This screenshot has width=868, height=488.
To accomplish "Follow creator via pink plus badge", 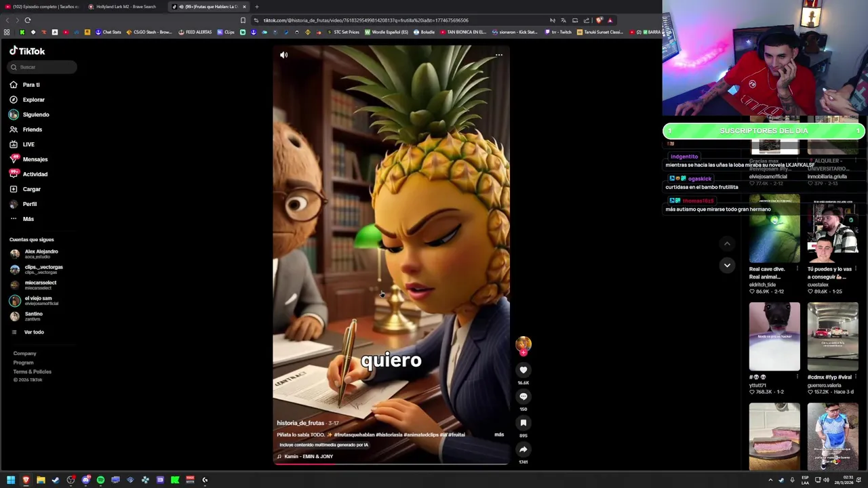I will tap(523, 352).
